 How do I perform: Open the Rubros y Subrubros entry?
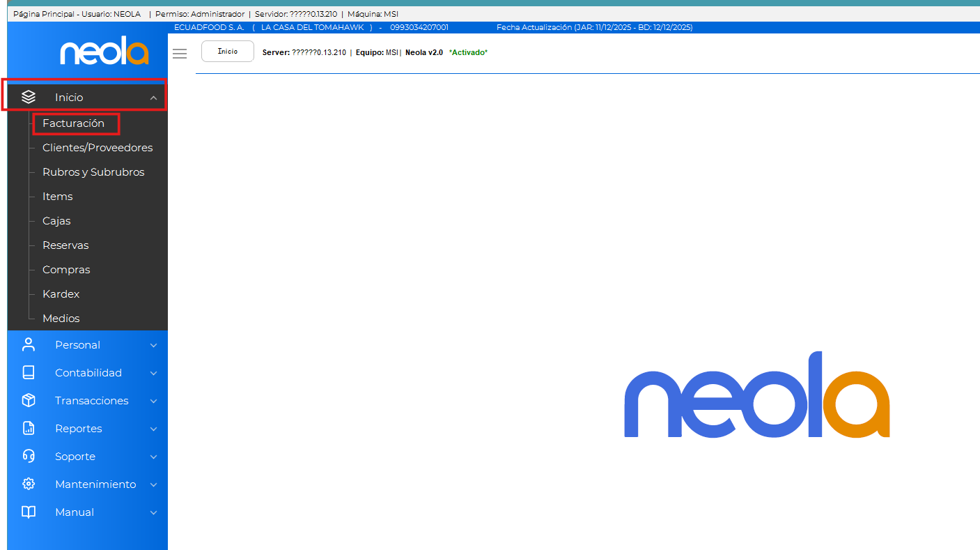click(x=93, y=172)
